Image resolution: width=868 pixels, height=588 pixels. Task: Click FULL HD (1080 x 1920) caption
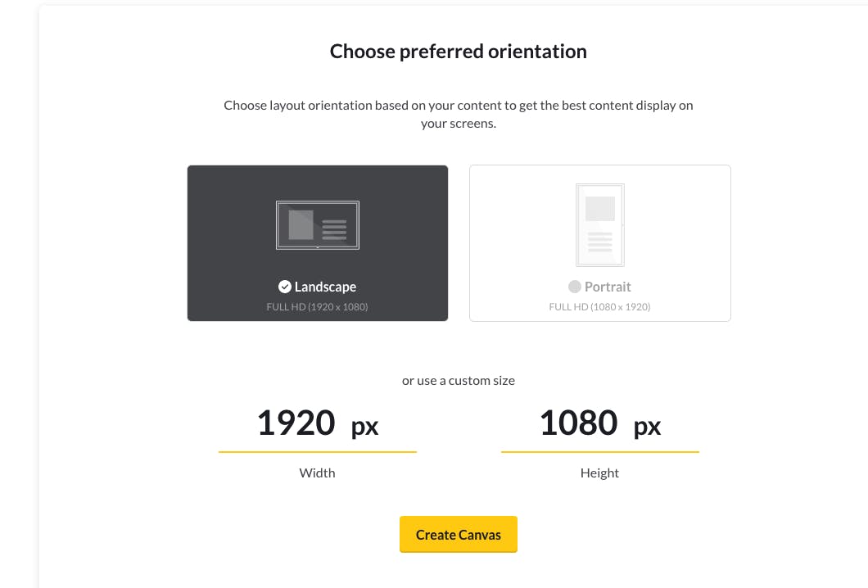pos(599,307)
